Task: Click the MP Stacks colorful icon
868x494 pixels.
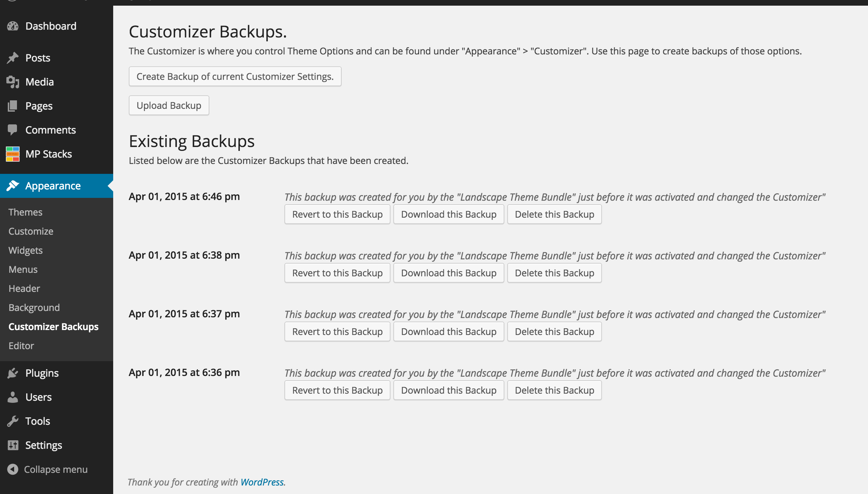Action: (13, 154)
